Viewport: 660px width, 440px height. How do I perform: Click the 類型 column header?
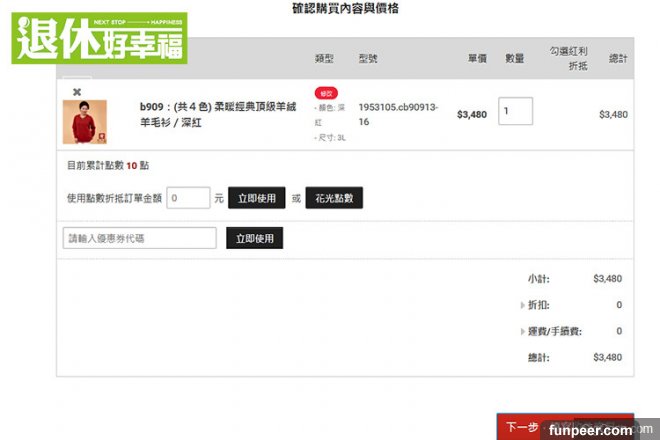(x=325, y=59)
